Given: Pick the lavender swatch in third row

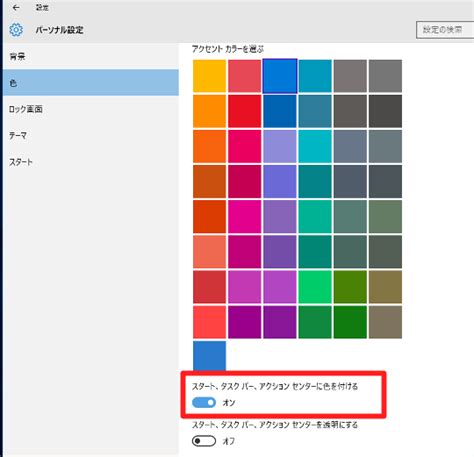Looking at the screenshot, I should coord(280,146).
